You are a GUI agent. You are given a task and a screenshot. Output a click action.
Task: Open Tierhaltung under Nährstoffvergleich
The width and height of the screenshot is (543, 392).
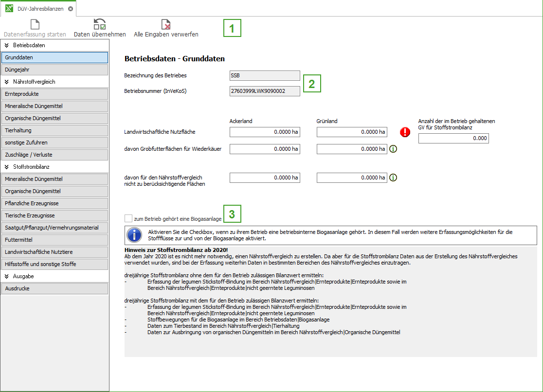(54, 130)
